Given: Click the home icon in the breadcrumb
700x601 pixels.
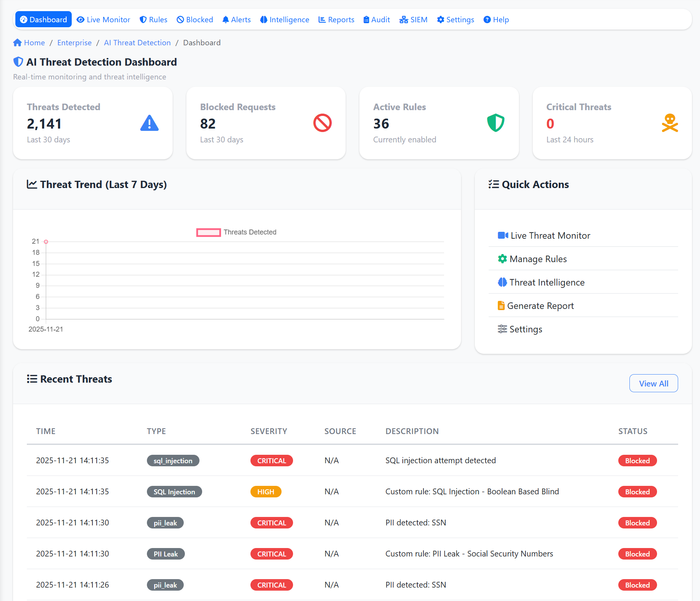Looking at the screenshot, I should pyautogui.click(x=18, y=42).
